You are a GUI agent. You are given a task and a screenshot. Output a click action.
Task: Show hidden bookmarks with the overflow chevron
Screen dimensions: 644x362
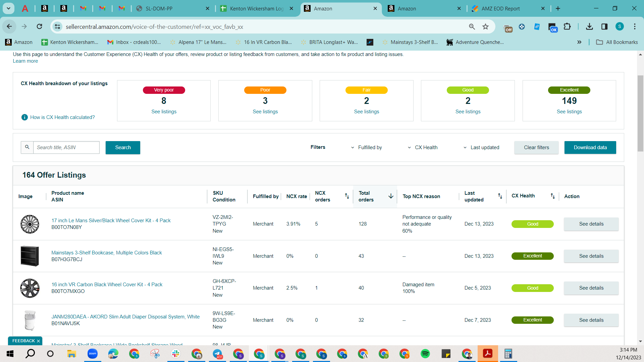tap(579, 42)
